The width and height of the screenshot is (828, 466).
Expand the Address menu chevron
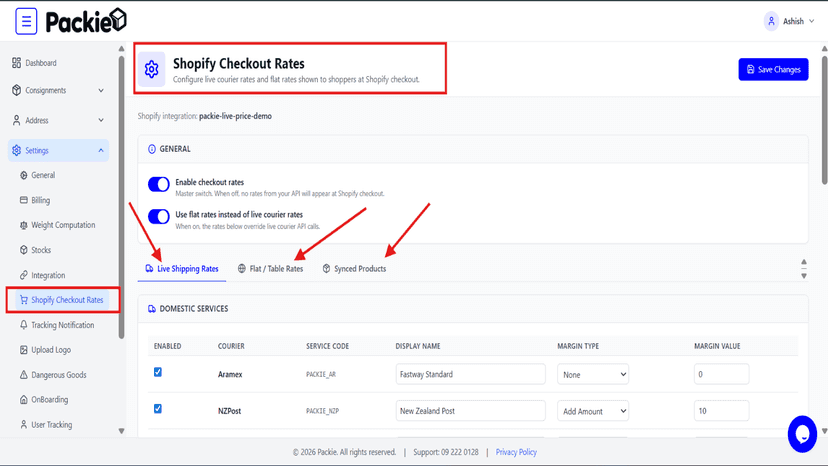click(101, 120)
